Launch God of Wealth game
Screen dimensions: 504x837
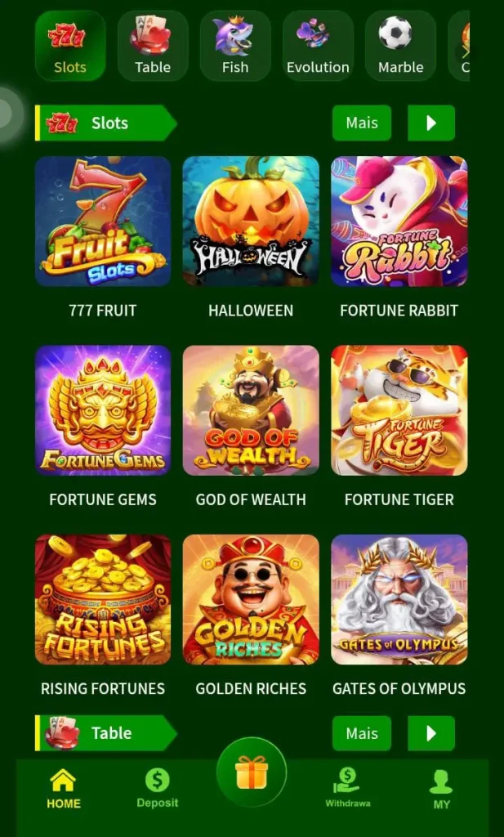tap(251, 410)
